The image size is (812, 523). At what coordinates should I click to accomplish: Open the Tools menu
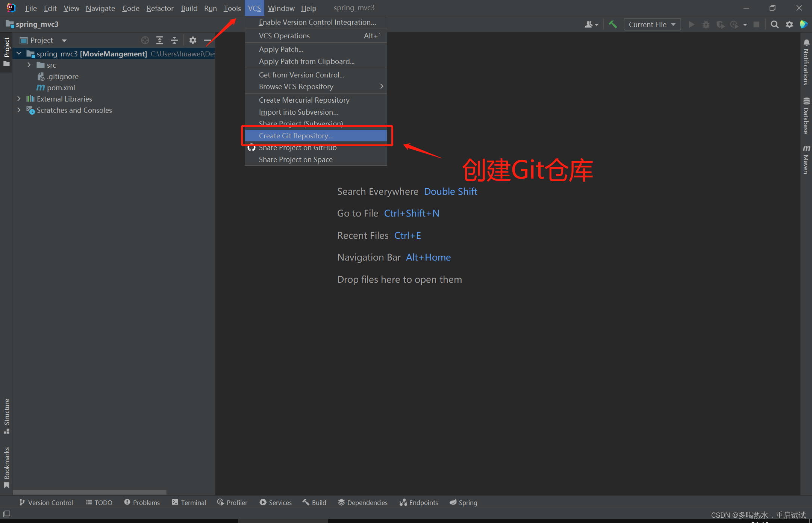click(232, 8)
